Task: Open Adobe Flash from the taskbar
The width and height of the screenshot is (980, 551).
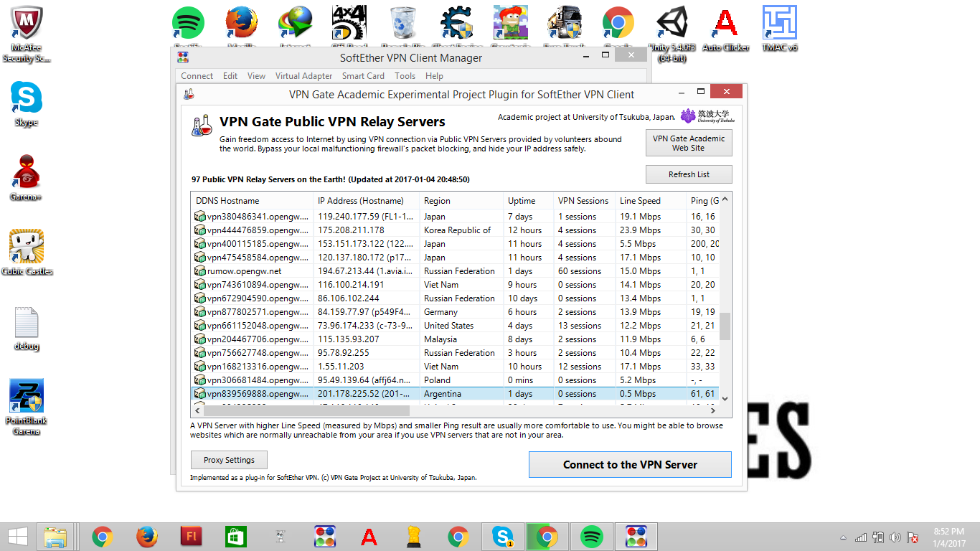Action: pyautogui.click(x=192, y=537)
